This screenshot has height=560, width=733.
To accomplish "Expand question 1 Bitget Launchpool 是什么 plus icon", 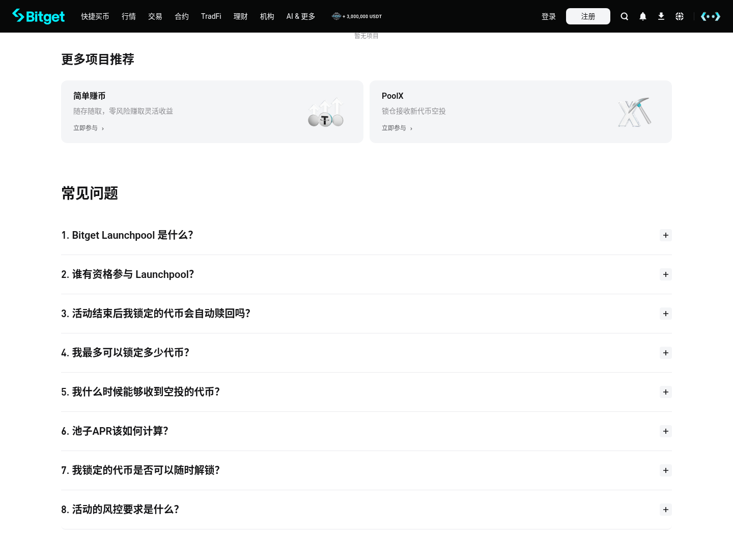I will (x=666, y=235).
